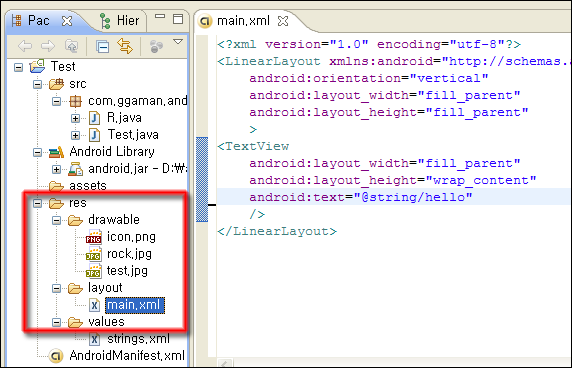
Task: Click the android.jar archive icon
Action: pos(76,169)
